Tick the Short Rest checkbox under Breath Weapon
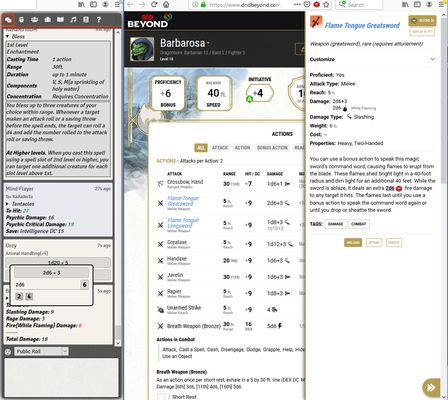 [x=161, y=397]
